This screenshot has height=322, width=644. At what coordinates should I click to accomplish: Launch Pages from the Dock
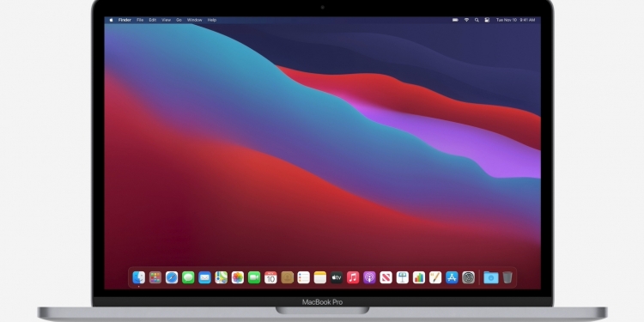coord(435,277)
